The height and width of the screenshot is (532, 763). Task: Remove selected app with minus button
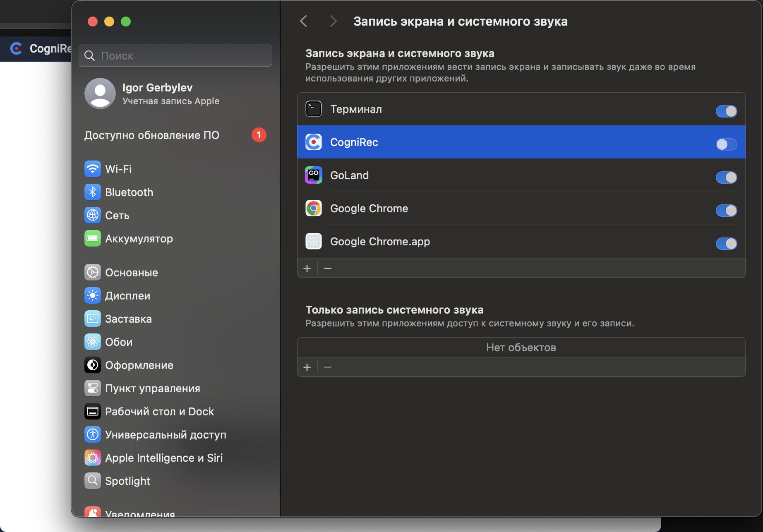click(x=328, y=268)
